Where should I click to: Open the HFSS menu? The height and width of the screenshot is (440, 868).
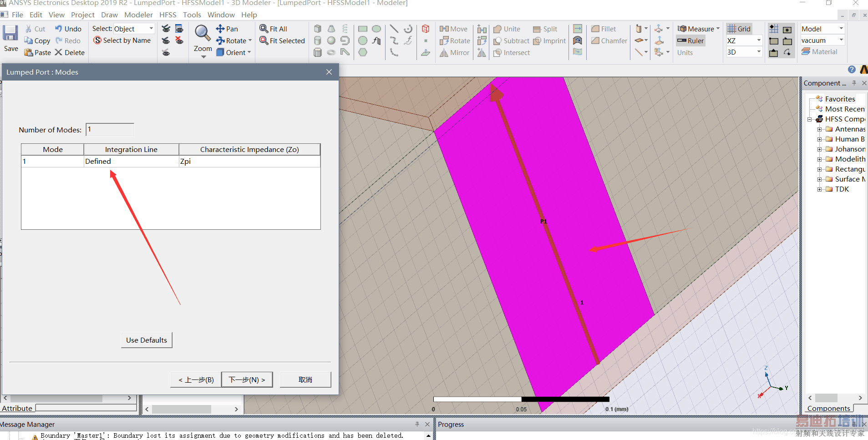(x=168, y=15)
